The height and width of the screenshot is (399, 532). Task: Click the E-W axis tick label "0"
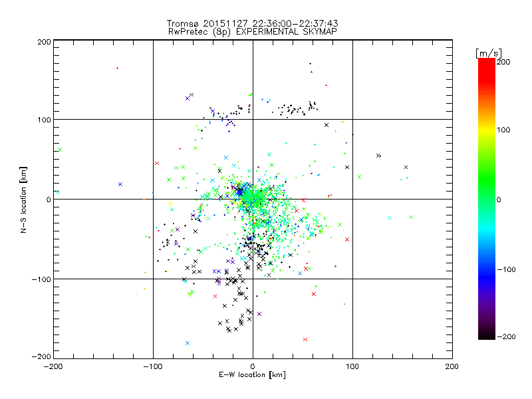[x=253, y=366]
